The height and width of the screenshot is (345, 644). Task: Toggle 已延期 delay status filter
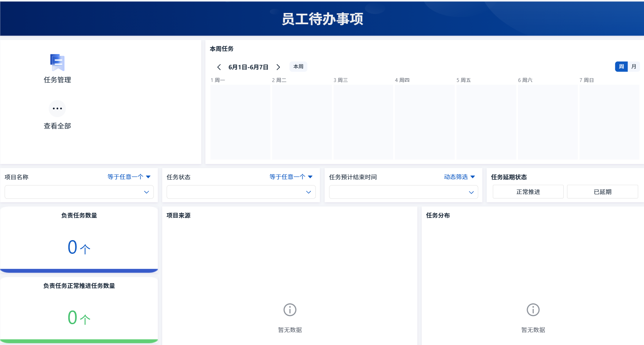(x=603, y=192)
